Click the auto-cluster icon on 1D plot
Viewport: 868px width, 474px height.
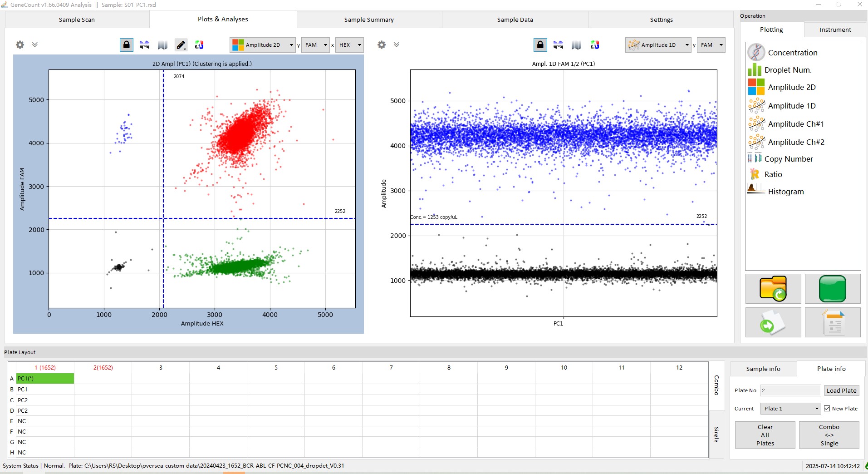(x=595, y=44)
